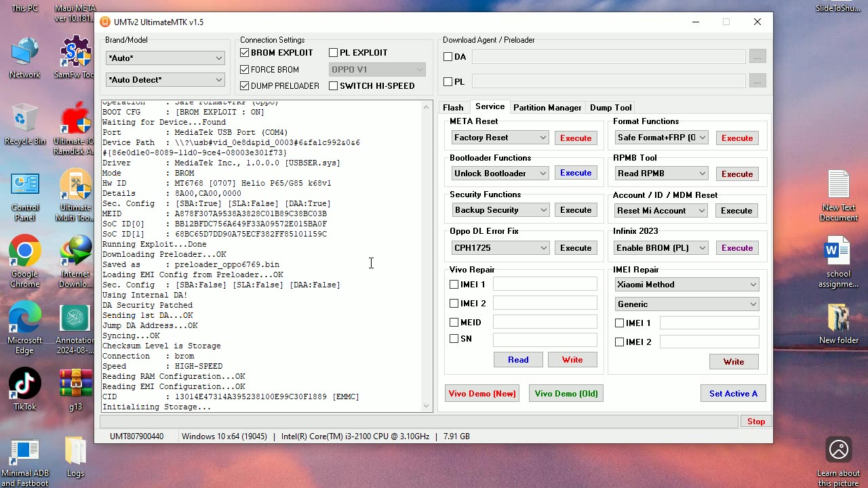Select the Service tab
Screen dimensions: 868x488
pos(490,106)
